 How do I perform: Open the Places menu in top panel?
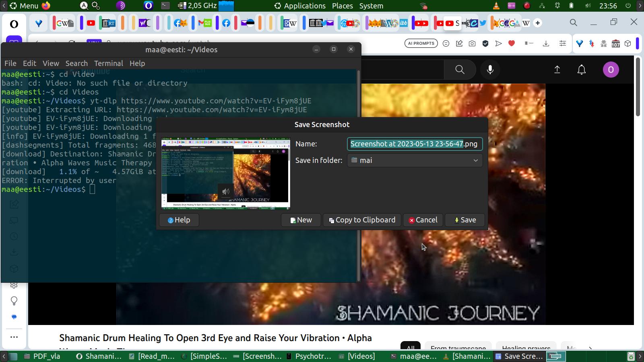tap(343, 6)
